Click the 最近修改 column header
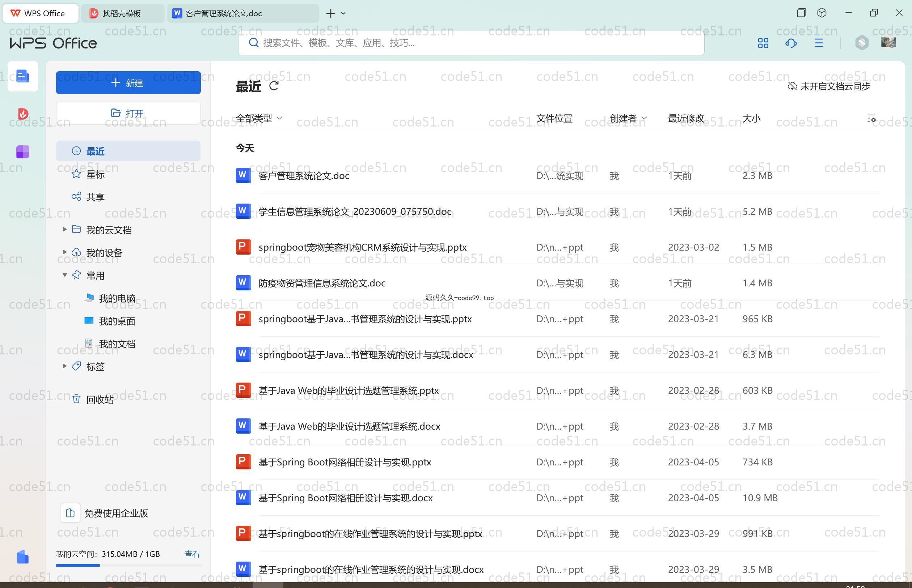Image resolution: width=912 pixels, height=588 pixels. [x=686, y=118]
